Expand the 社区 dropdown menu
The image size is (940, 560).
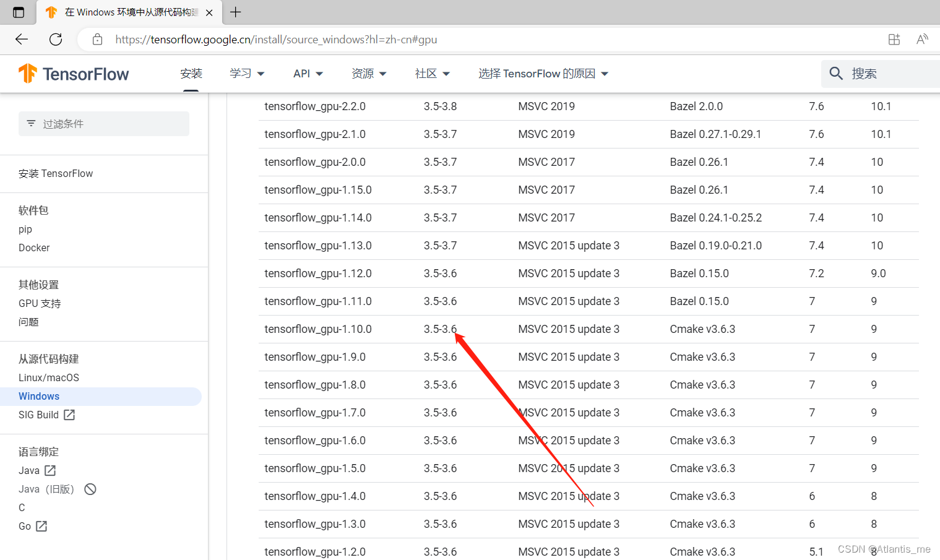click(x=433, y=74)
